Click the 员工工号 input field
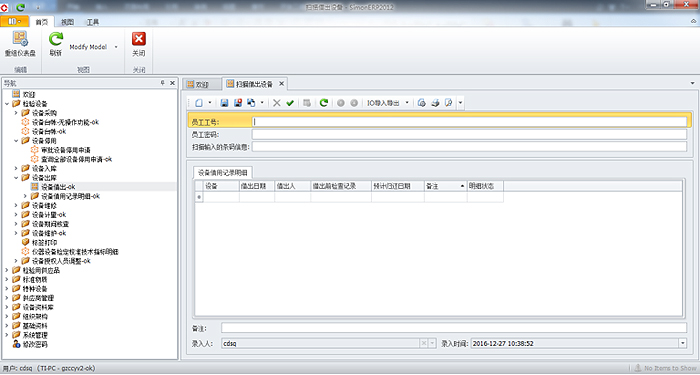This screenshot has height=375, width=700. click(470, 122)
